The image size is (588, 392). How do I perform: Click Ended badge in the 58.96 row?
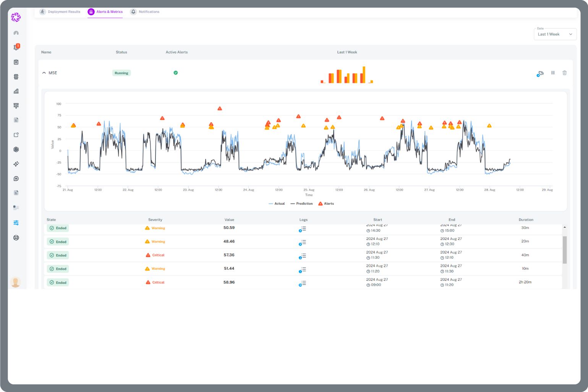(x=58, y=282)
